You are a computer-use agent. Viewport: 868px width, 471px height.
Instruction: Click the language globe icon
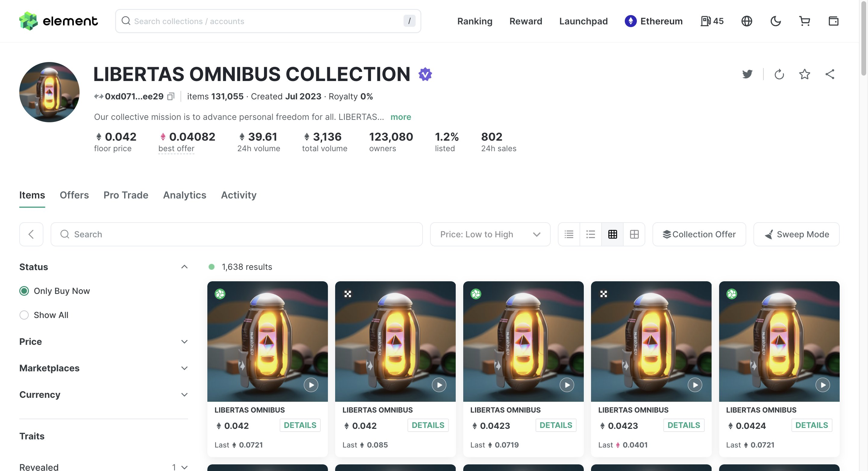pyautogui.click(x=746, y=21)
